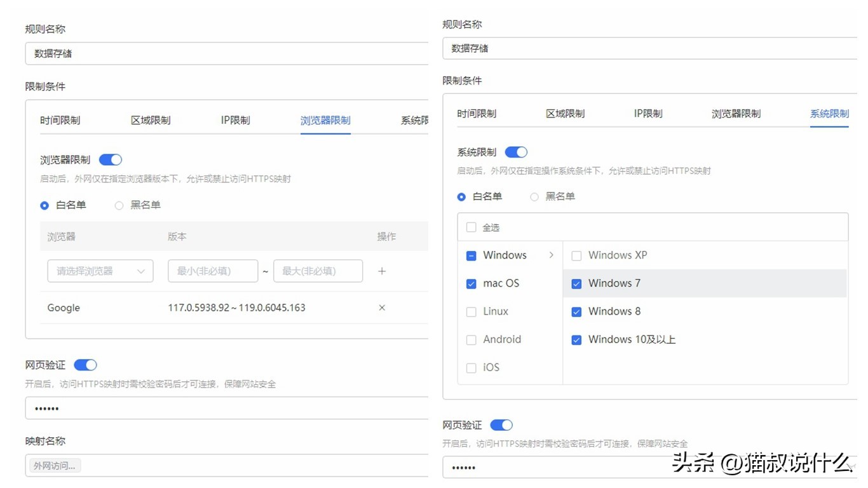
Task: Uncheck the mac OS checkbox
Action: tap(471, 283)
